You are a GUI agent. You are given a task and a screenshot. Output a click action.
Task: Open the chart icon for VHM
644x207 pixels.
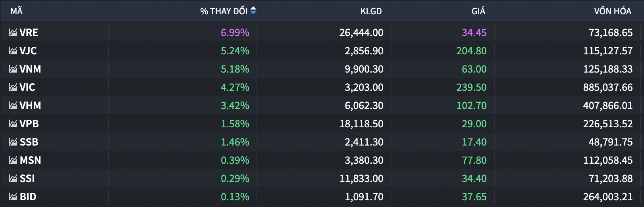13,105
